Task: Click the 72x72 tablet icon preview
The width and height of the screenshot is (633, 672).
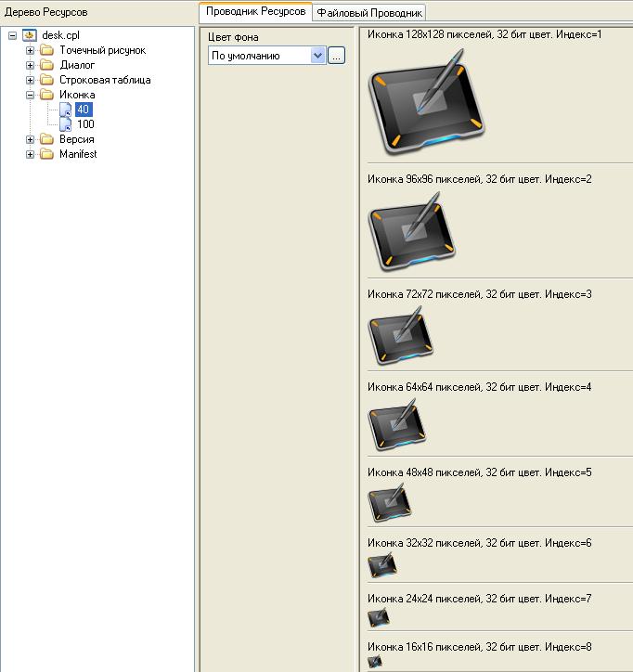Action: coord(401,335)
